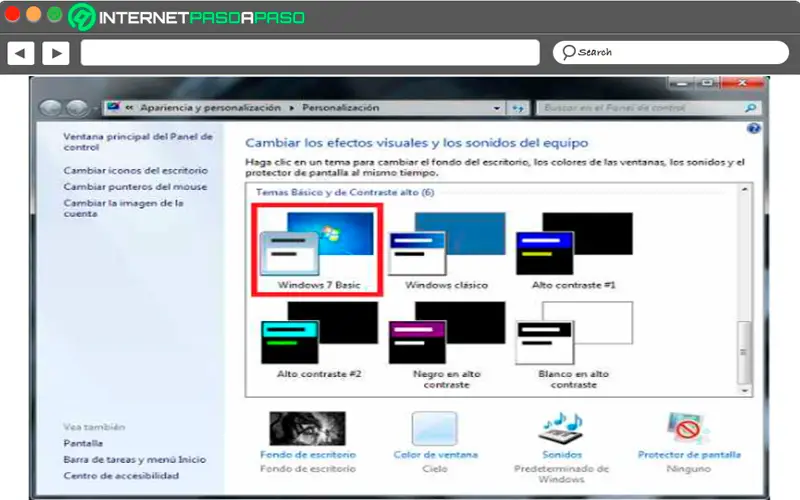Click the browser frame URL field
Viewport: 800px width, 500px height.
point(310,53)
